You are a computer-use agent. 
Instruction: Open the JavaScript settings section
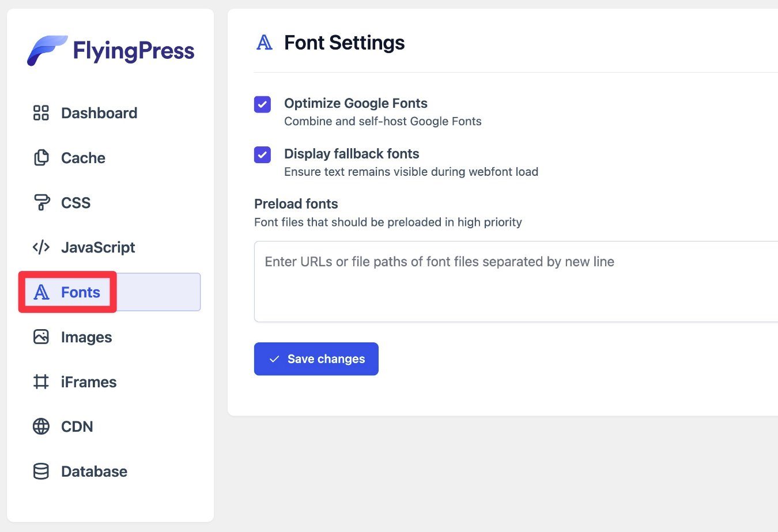pyautogui.click(x=98, y=247)
